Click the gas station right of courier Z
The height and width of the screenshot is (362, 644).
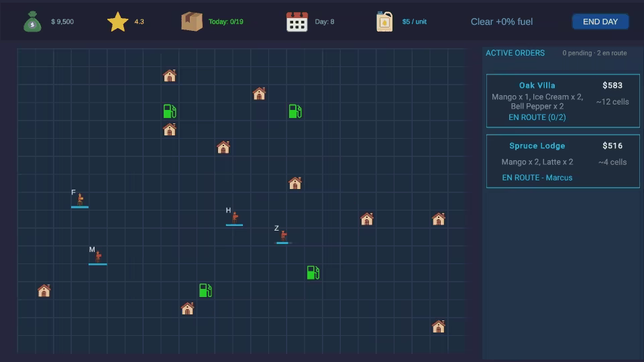pyautogui.click(x=313, y=273)
